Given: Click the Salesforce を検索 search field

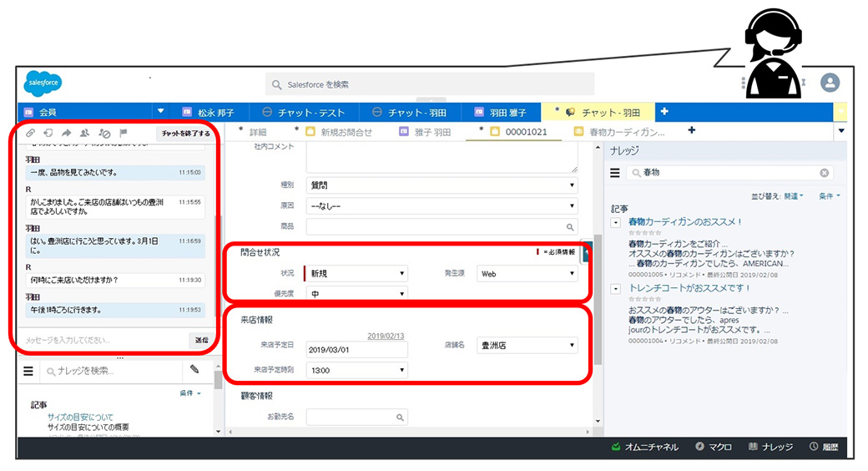Looking at the screenshot, I should click(x=430, y=84).
